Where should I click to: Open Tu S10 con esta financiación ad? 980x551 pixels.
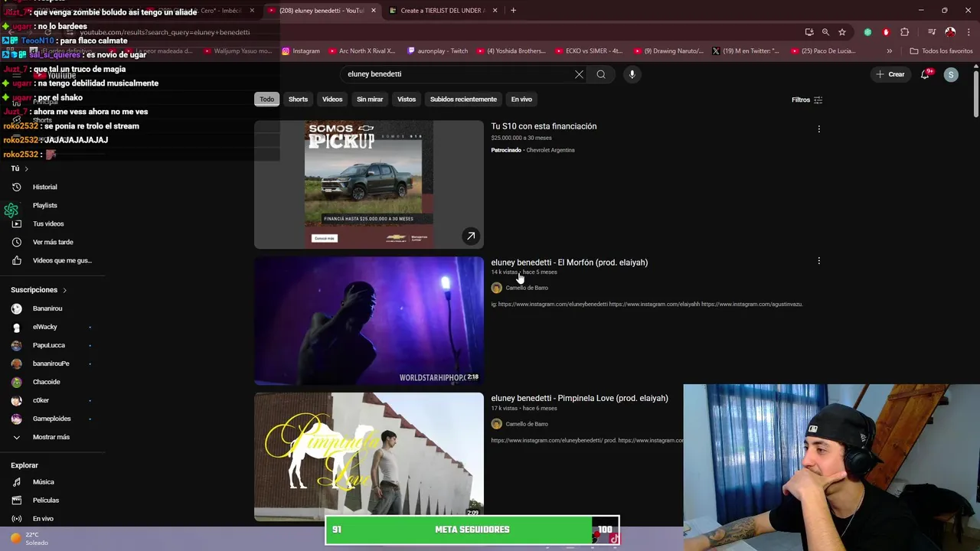544,126
